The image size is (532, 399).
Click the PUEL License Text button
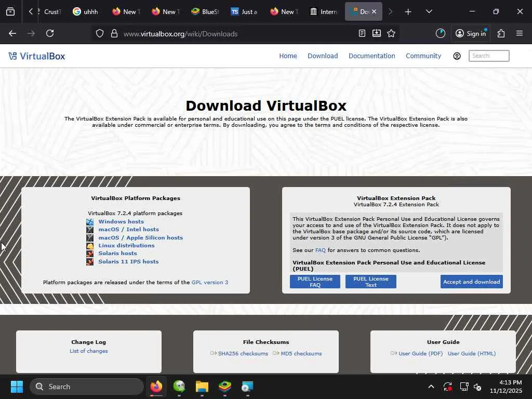371,282
